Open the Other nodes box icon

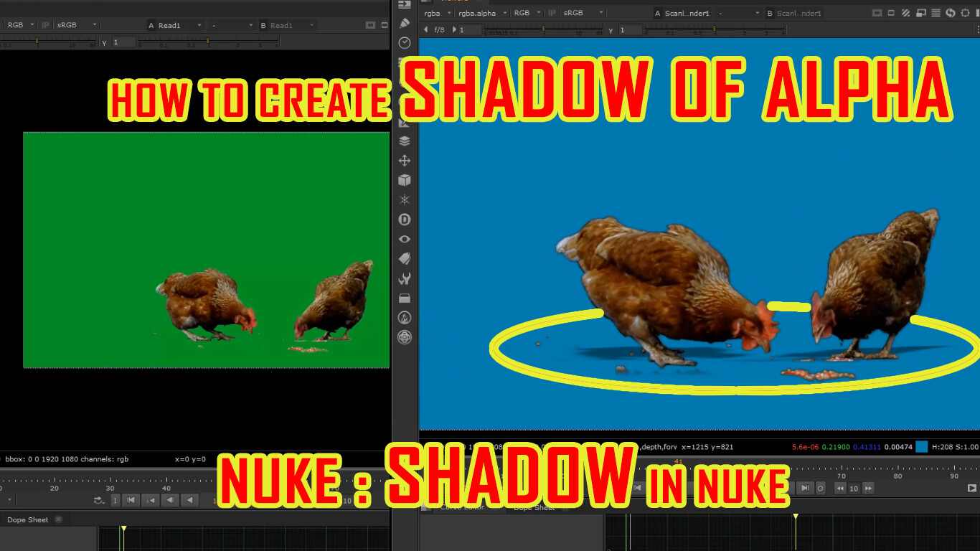[x=405, y=298]
